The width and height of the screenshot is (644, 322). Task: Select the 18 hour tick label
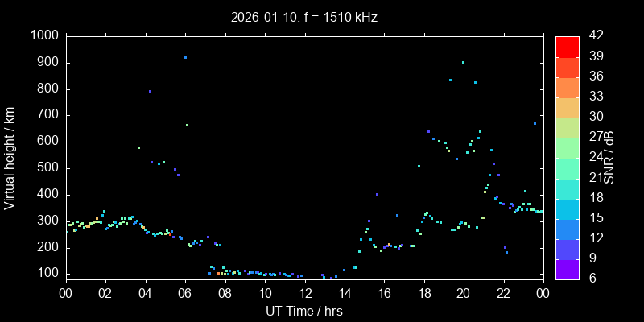click(423, 293)
